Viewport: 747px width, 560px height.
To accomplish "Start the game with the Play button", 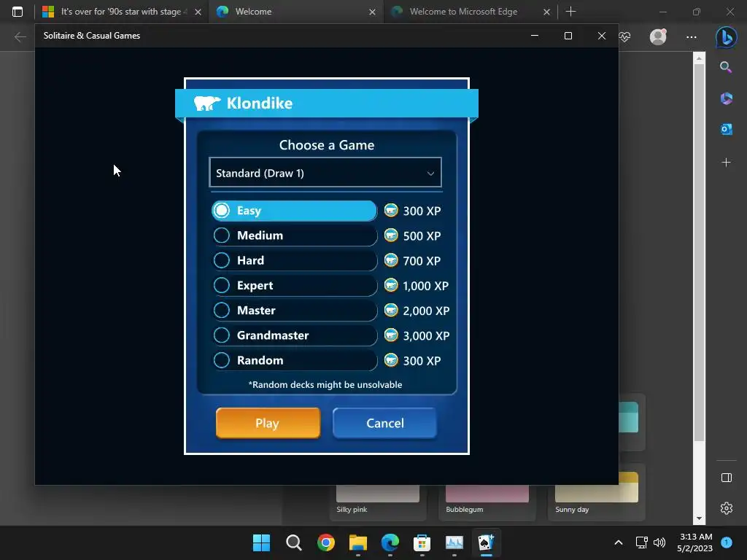I will (268, 423).
